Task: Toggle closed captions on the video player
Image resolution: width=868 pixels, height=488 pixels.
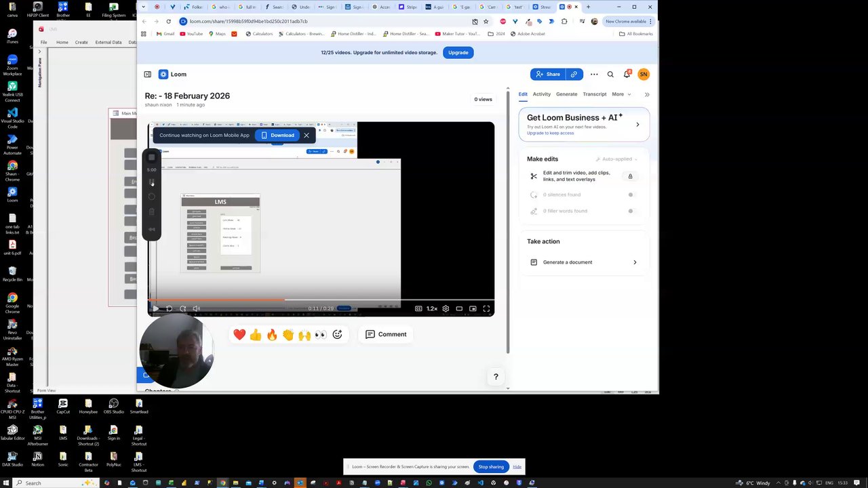Action: point(418,309)
